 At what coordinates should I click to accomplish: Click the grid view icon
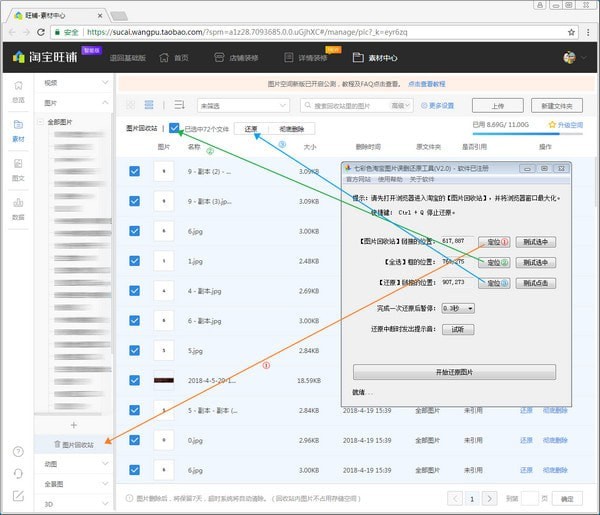click(x=130, y=105)
